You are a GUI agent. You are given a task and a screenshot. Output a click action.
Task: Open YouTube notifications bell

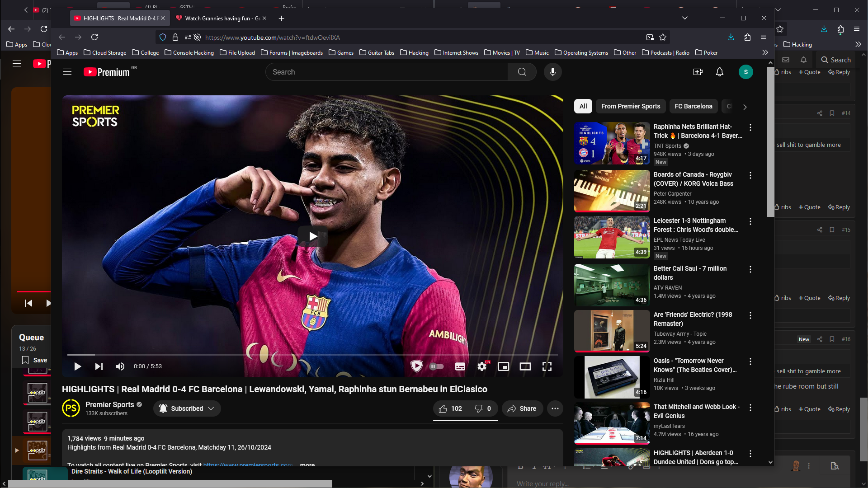click(x=719, y=72)
